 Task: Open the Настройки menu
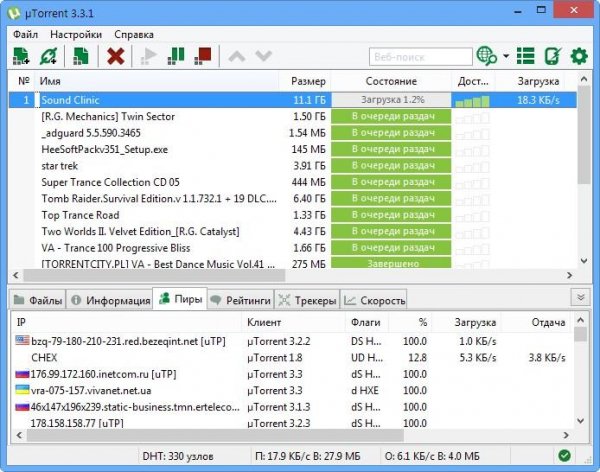[x=76, y=34]
